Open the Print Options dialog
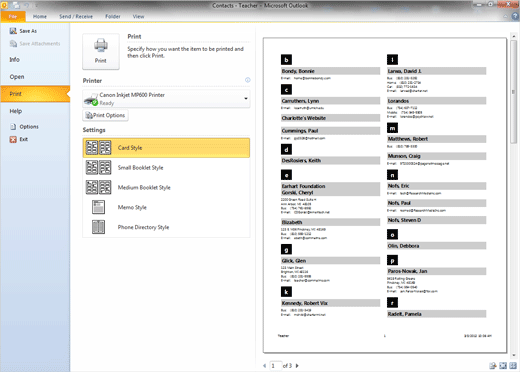Viewport: 520px width, 372px height. [105, 115]
